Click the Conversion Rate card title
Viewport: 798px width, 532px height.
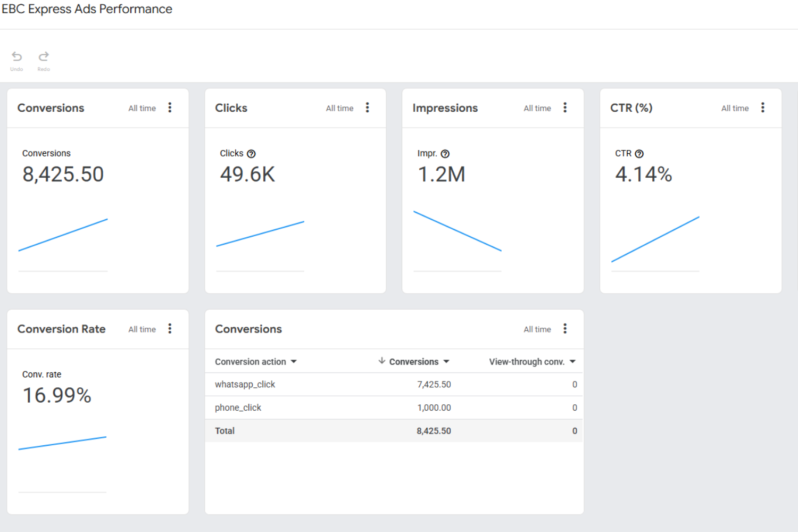pyautogui.click(x=61, y=329)
